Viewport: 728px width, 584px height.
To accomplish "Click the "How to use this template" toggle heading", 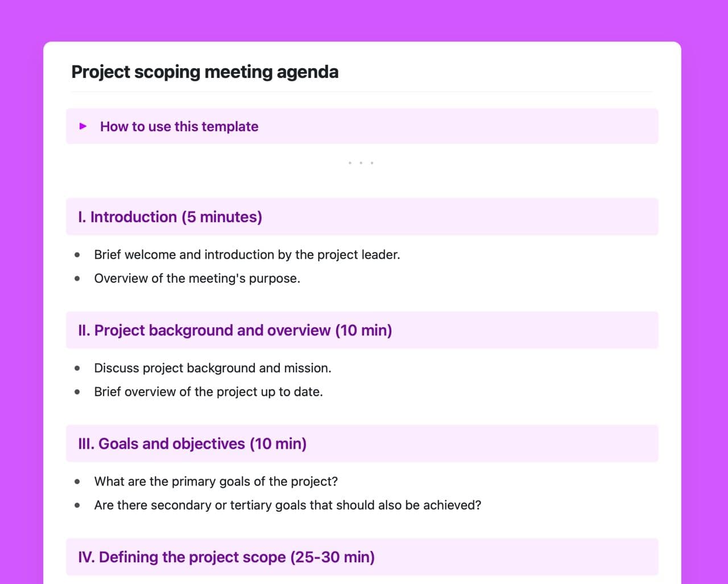I will pyautogui.click(x=179, y=126).
